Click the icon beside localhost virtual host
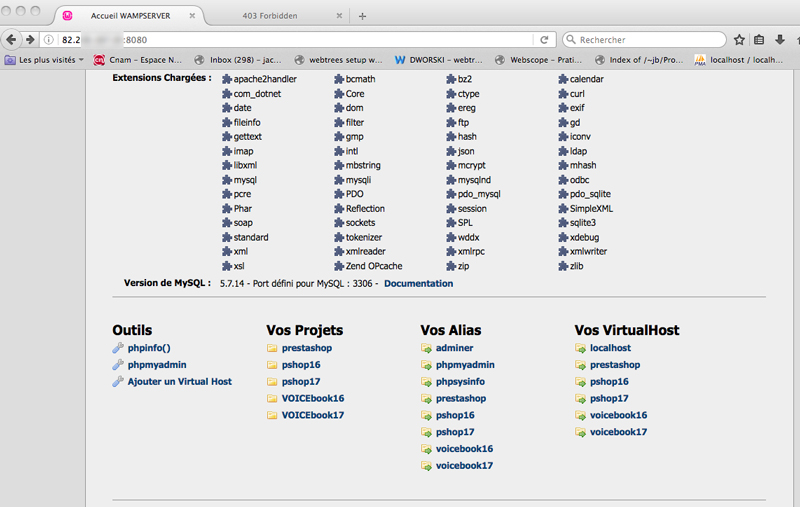This screenshot has width=800, height=507. click(x=581, y=348)
